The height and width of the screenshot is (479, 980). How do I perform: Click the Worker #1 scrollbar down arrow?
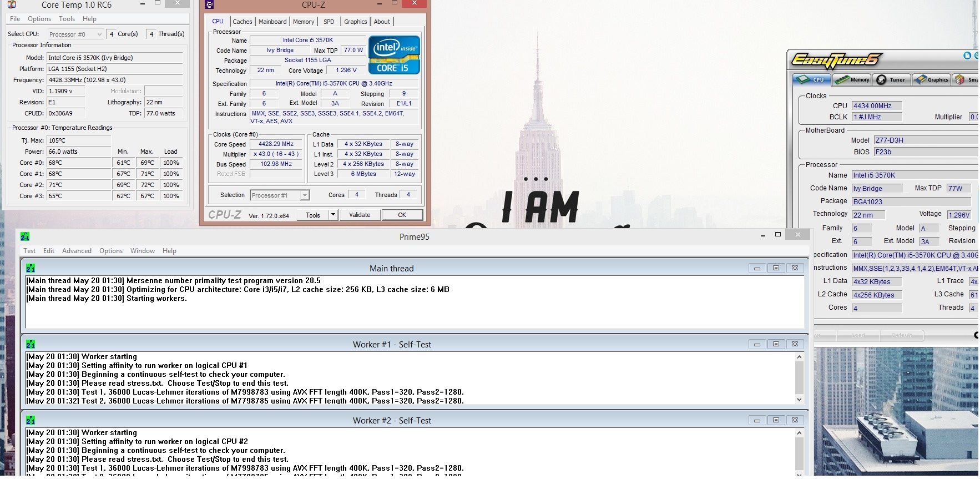point(799,400)
